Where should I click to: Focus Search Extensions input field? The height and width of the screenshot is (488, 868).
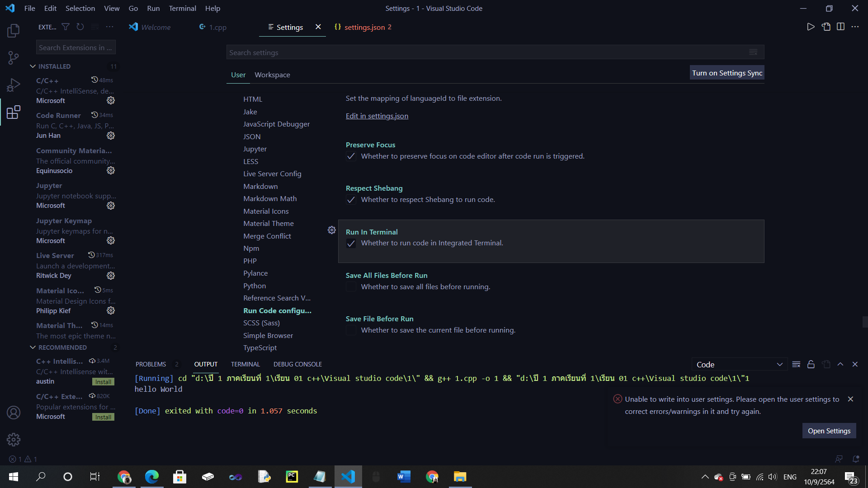click(75, 47)
